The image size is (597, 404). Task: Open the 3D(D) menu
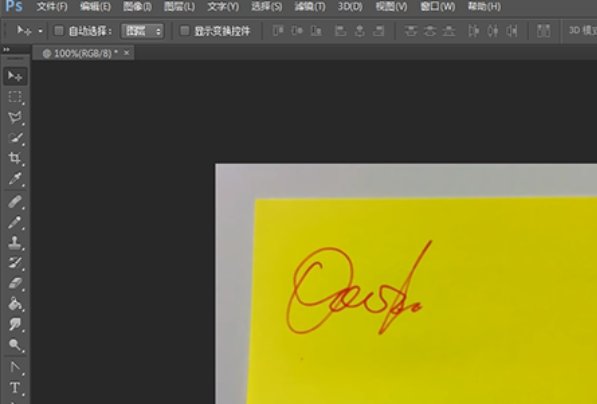click(x=350, y=6)
